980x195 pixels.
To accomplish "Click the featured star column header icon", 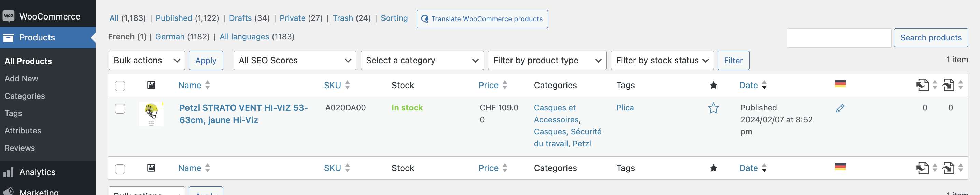I will point(713,85).
